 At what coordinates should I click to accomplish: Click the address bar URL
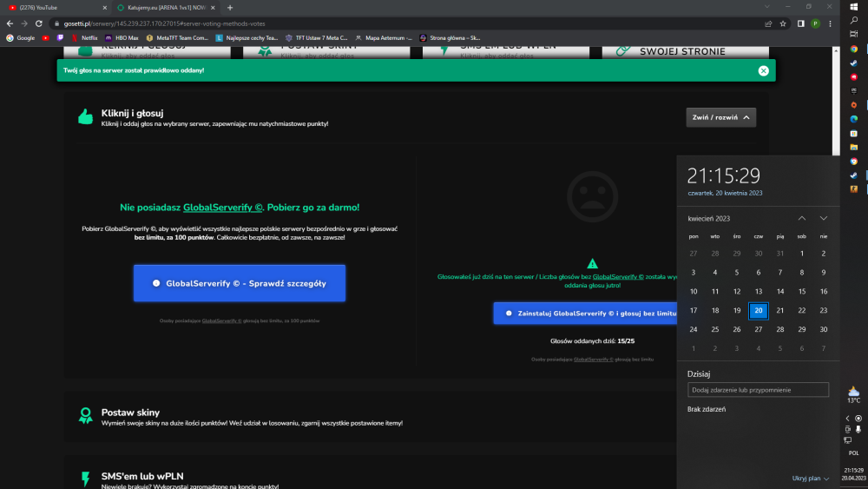coord(164,23)
